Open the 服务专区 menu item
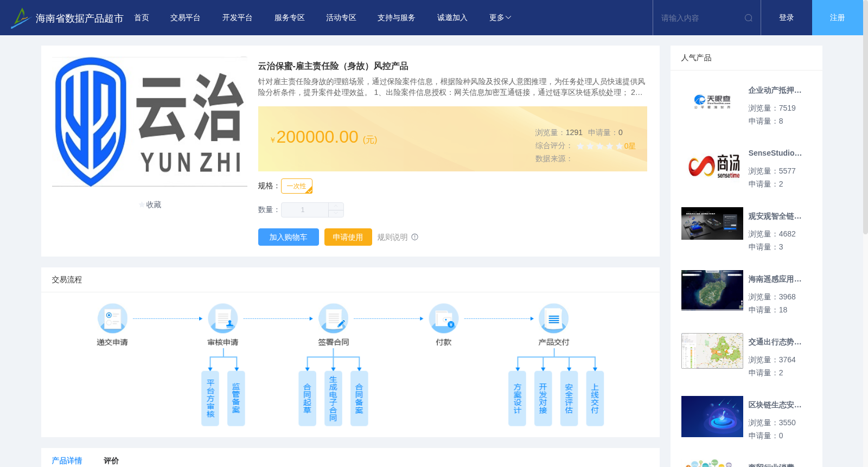 [290, 18]
